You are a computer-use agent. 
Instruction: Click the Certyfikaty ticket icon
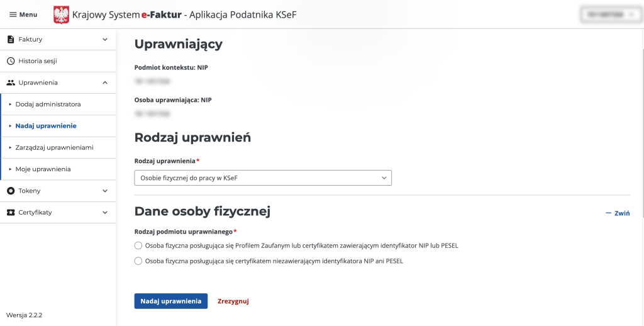(11, 213)
